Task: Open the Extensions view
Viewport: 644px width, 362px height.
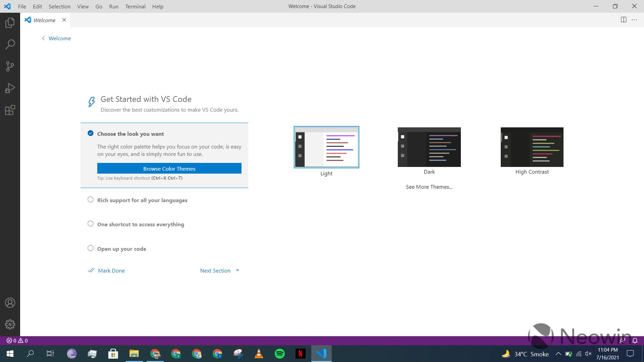Action: click(10, 110)
